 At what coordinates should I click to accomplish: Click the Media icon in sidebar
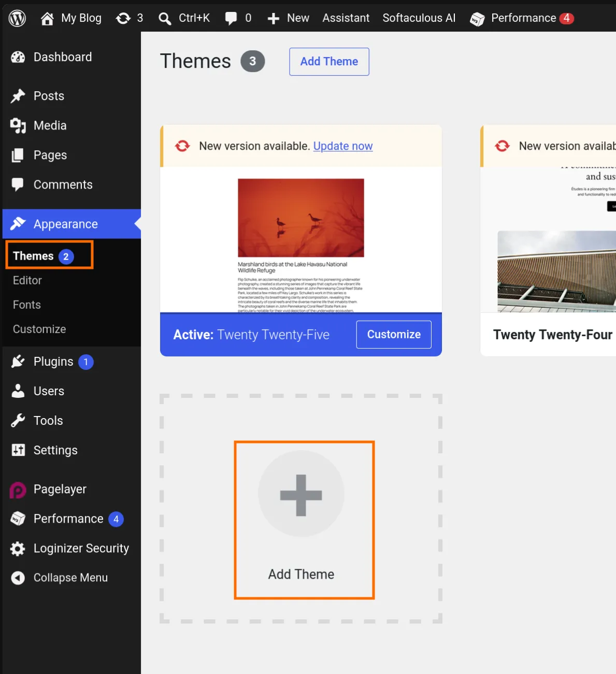[18, 125]
